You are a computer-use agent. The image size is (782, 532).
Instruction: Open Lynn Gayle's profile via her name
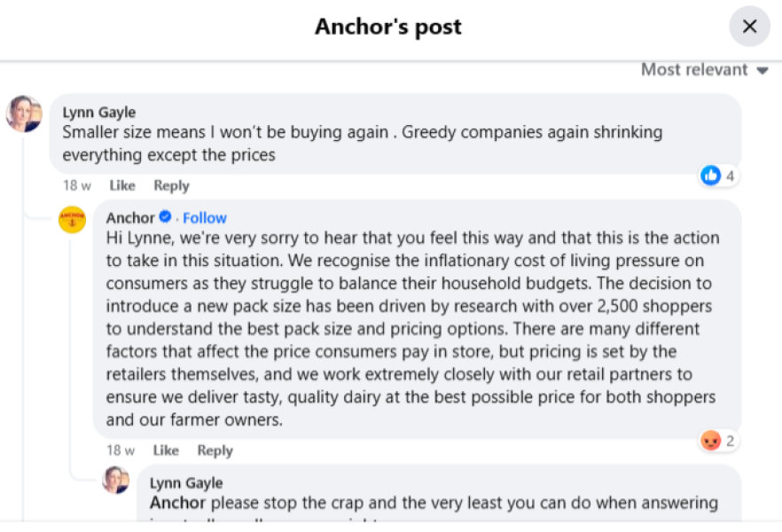coord(98,112)
